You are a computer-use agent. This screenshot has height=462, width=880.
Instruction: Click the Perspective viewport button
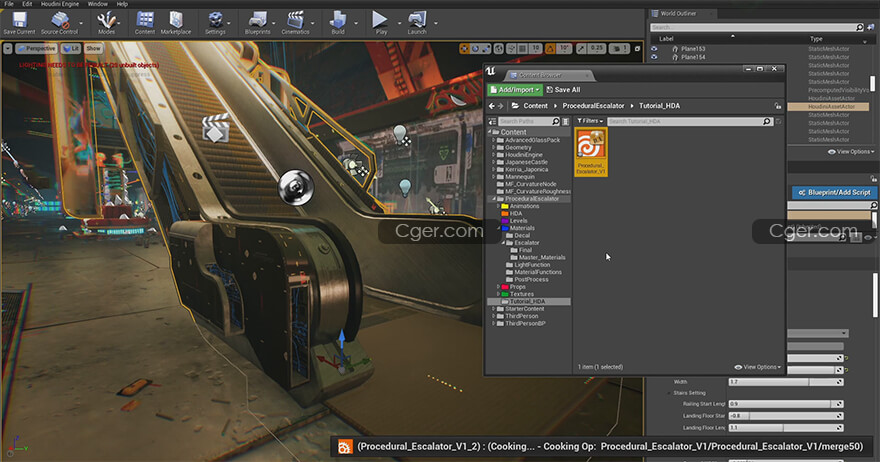point(36,48)
